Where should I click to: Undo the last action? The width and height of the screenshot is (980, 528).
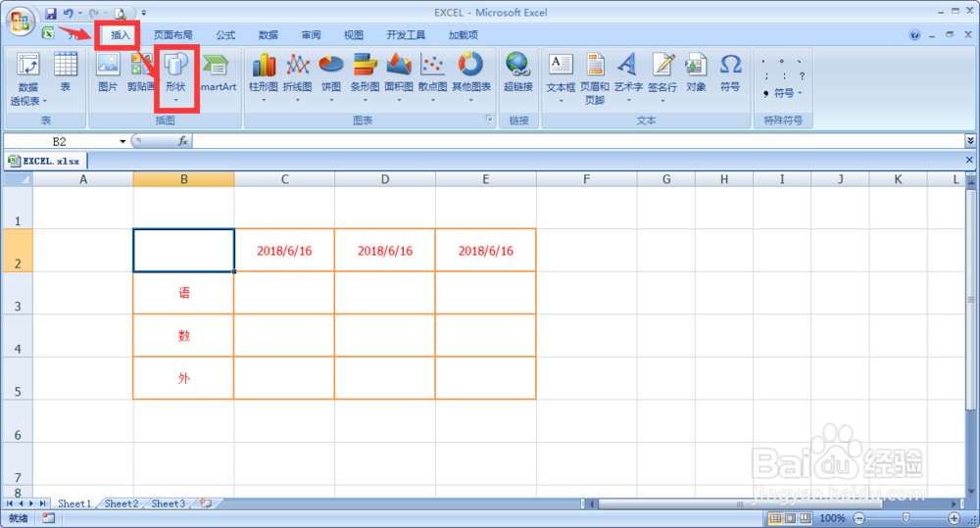pos(69,13)
